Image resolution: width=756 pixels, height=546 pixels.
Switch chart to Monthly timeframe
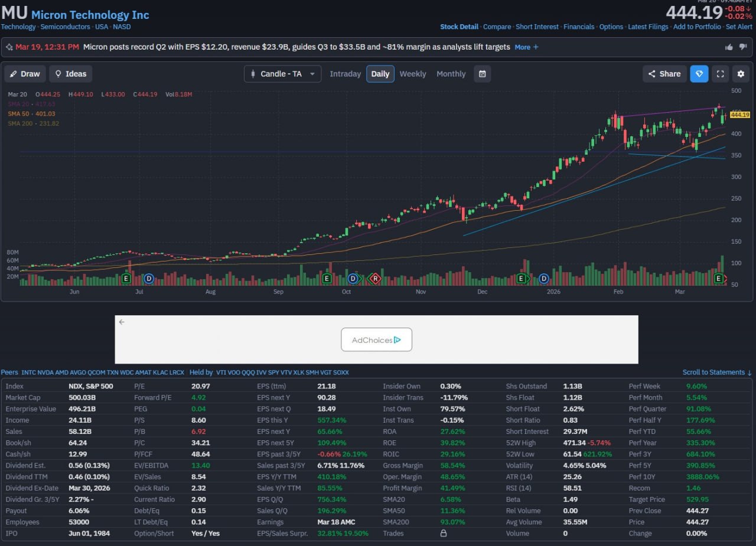[451, 74]
